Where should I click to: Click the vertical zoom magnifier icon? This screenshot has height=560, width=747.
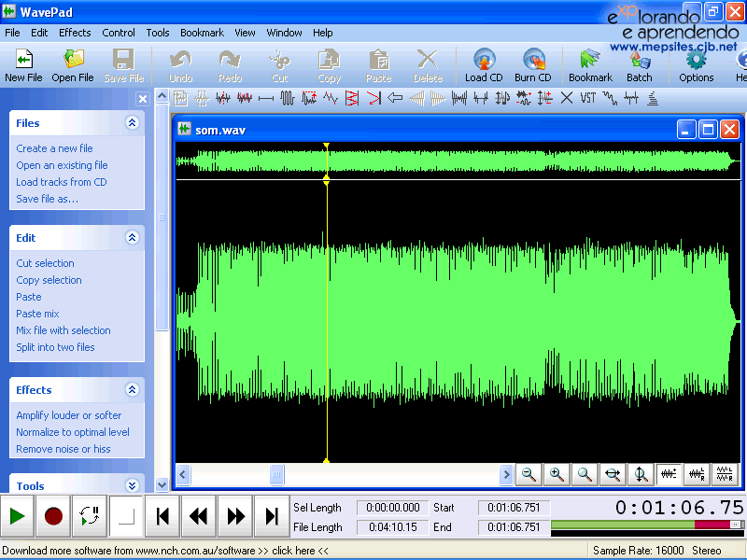tap(641, 474)
